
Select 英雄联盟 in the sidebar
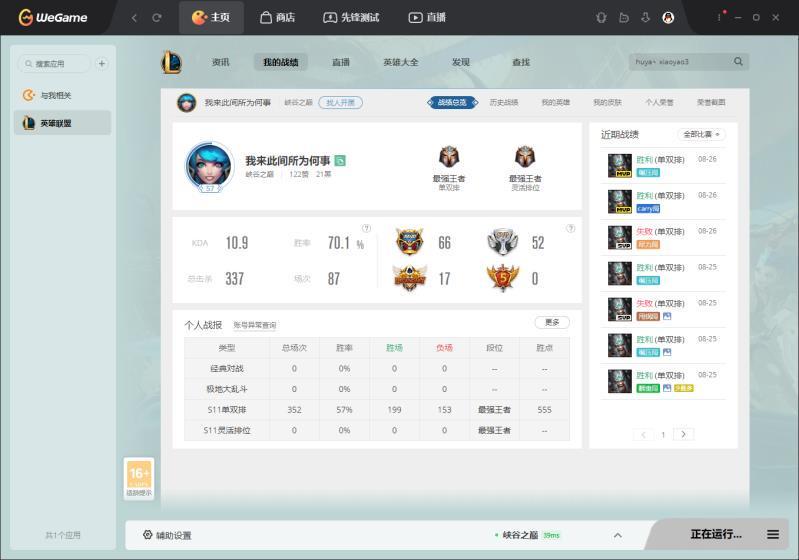(x=62, y=123)
